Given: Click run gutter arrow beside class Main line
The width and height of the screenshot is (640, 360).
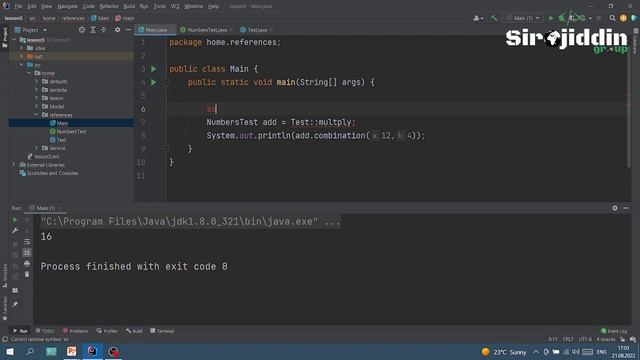Looking at the screenshot, I should (153, 69).
